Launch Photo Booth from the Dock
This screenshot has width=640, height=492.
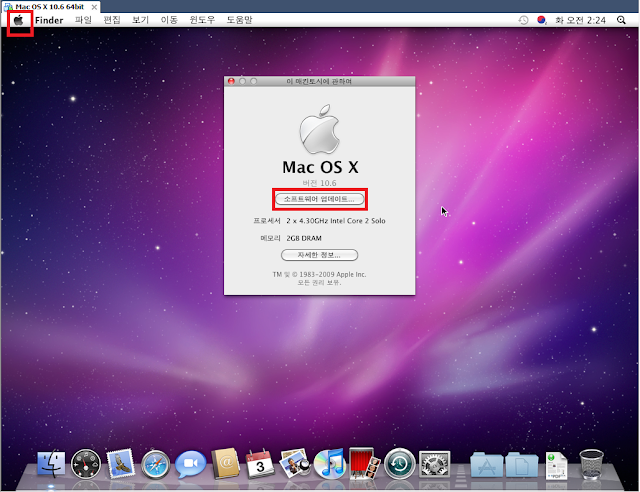(x=364, y=463)
